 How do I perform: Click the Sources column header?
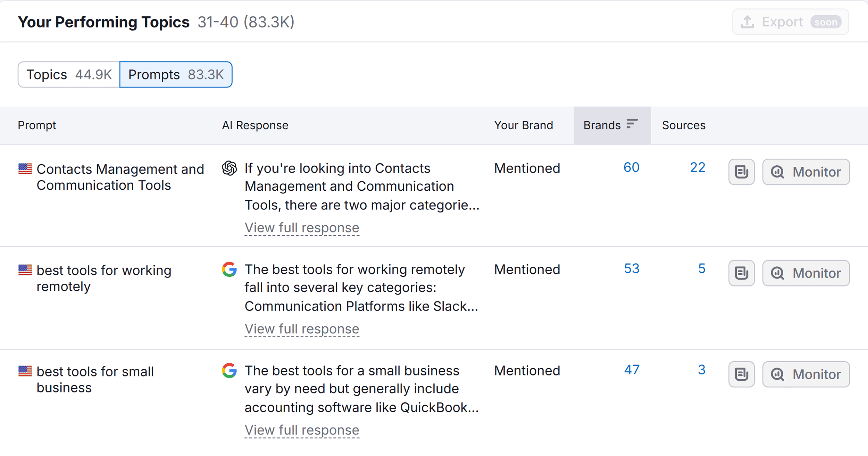tap(683, 125)
